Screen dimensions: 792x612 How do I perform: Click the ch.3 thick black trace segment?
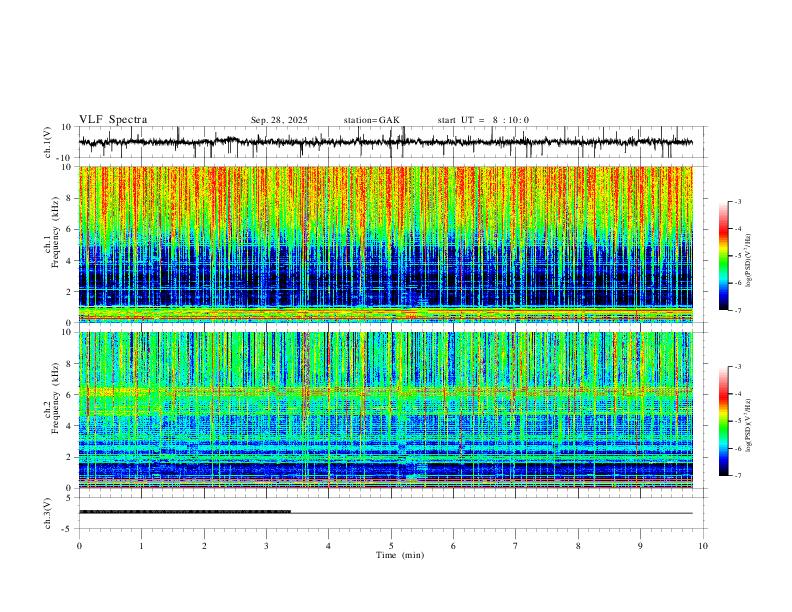(185, 512)
